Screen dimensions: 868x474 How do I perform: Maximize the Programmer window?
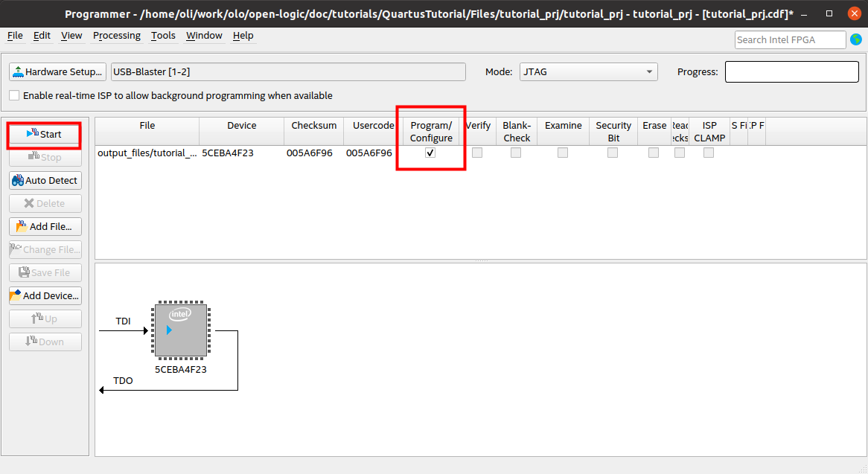click(829, 13)
